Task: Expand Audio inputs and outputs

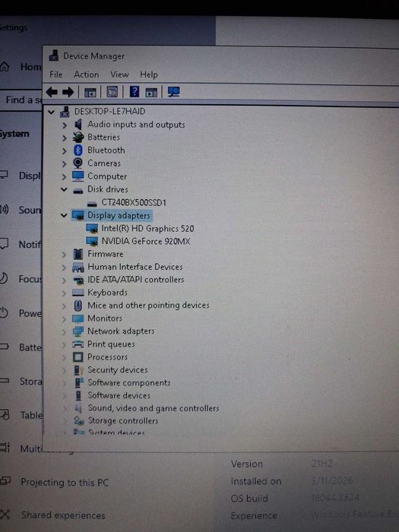Action: tap(64, 125)
